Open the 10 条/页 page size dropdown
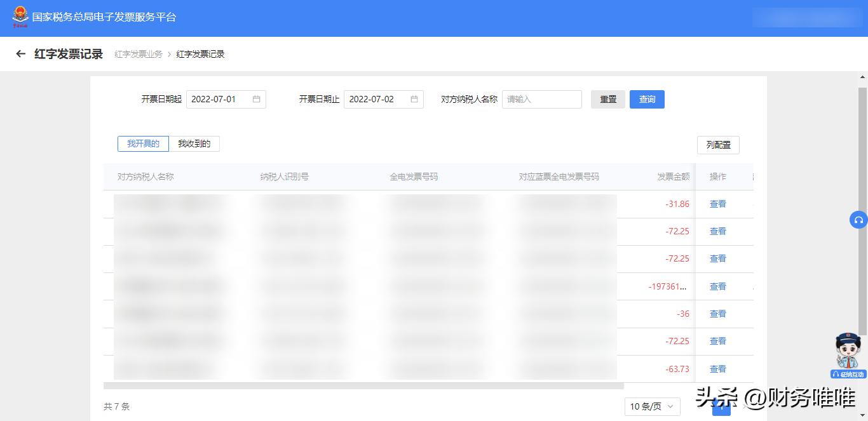The width and height of the screenshot is (868, 421). (x=652, y=406)
